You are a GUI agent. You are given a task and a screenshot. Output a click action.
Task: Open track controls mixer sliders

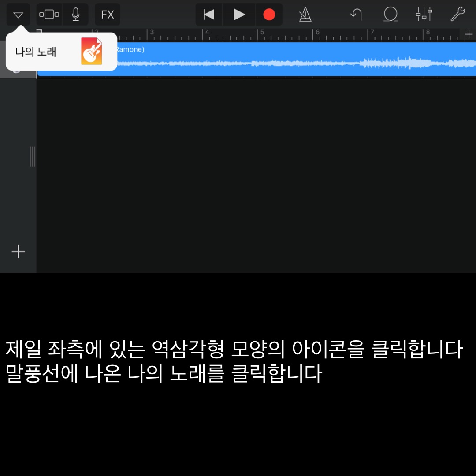point(424,14)
